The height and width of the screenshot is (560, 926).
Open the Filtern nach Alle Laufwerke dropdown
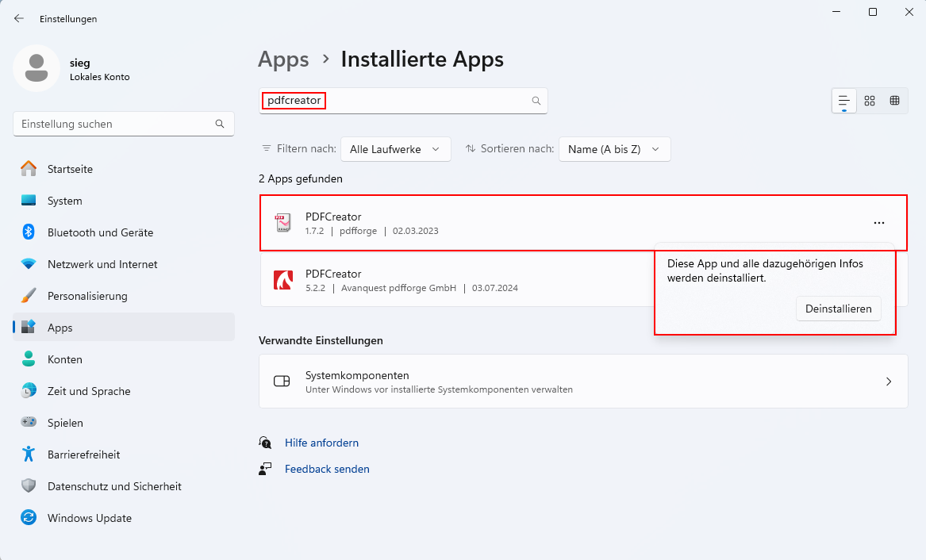(x=395, y=149)
